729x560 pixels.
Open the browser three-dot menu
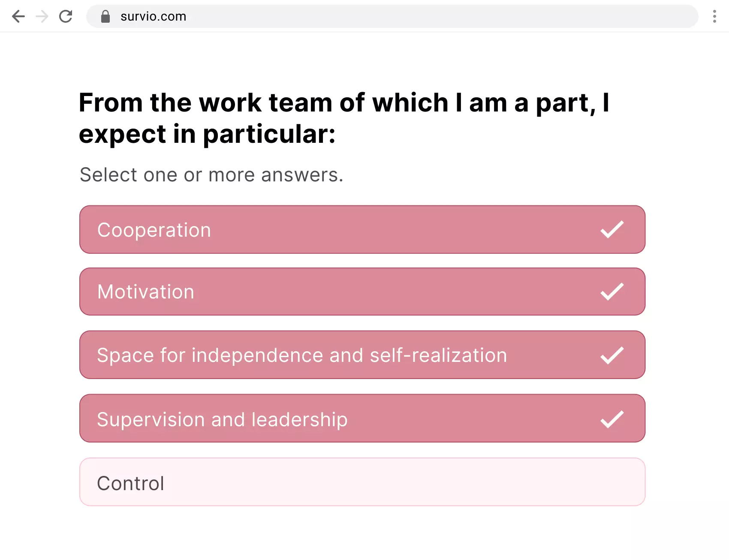714,16
